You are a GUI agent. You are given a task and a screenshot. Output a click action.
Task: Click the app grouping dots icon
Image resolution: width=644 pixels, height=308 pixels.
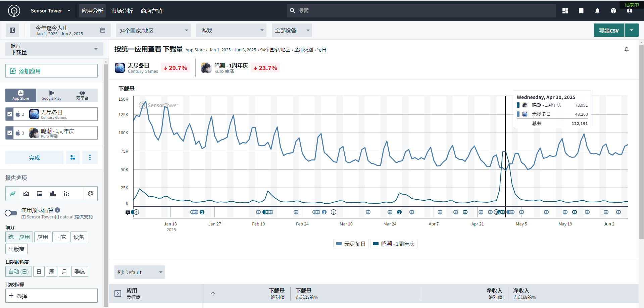73,157
